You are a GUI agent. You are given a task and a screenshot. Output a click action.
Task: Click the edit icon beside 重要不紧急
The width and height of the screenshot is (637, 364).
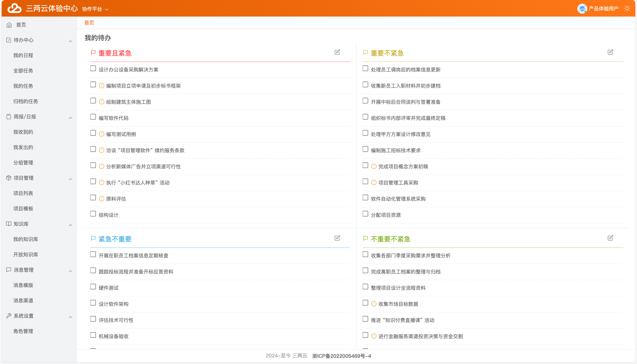click(x=610, y=52)
